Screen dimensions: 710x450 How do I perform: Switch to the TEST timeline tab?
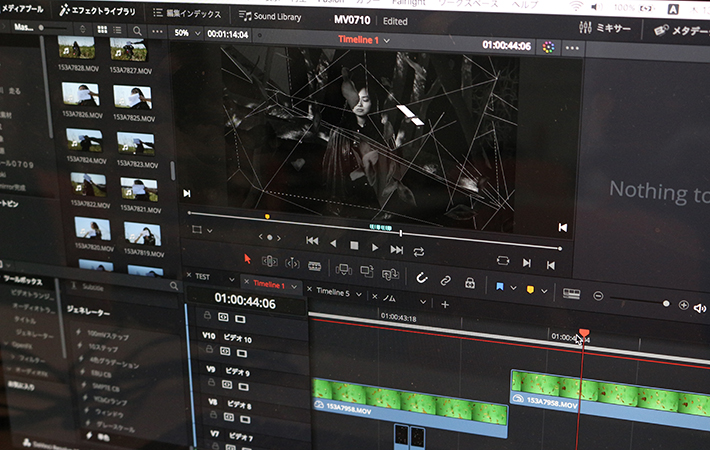point(202,276)
